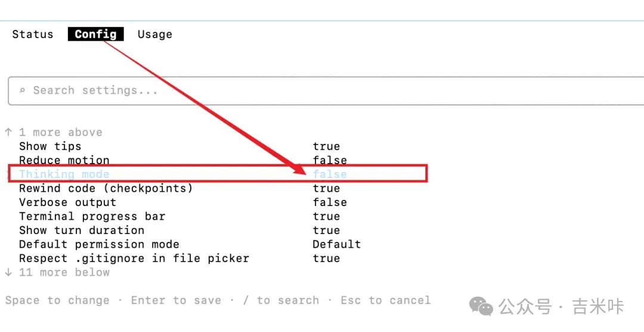Click the WeChat logo in the watermark
644x332 pixels.
[x=481, y=306]
